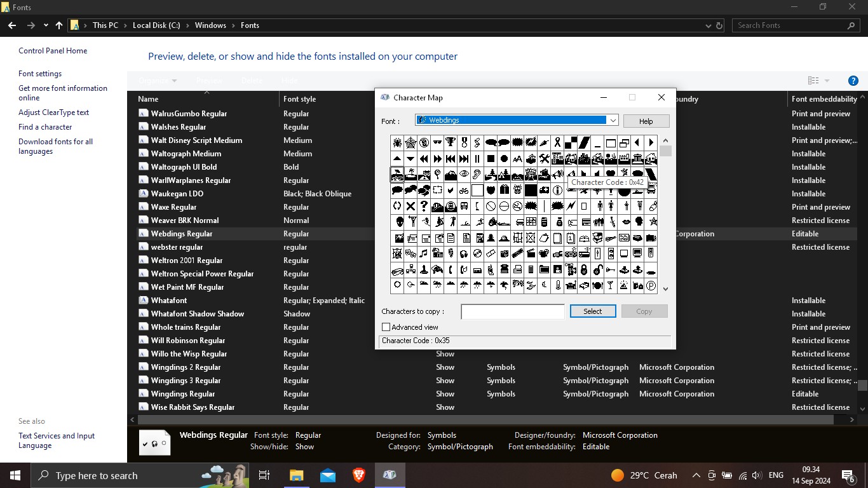The width and height of the screenshot is (868, 488).
Task: Choose the lips symbol in the grid
Action: (624, 222)
